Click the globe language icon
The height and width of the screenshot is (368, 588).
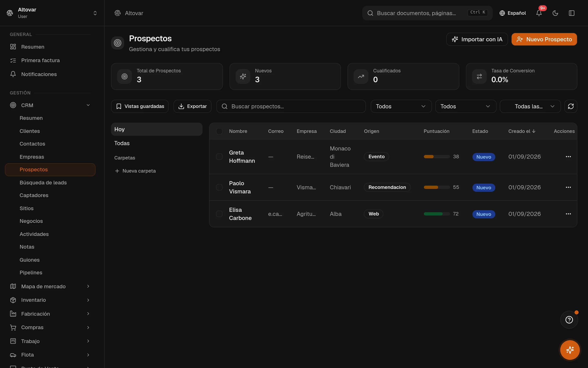[502, 13]
